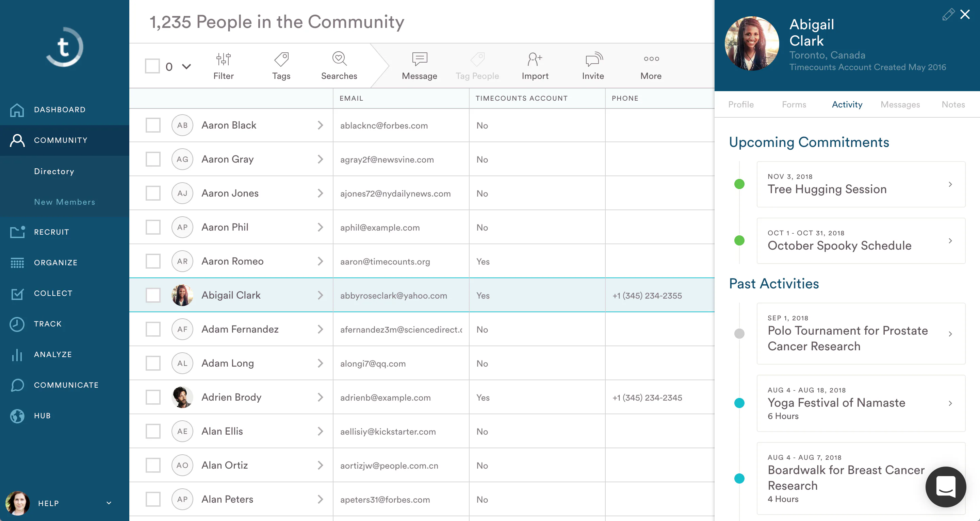
Task: Edit Abigail Clark's profile with pencil icon
Action: [x=948, y=14]
